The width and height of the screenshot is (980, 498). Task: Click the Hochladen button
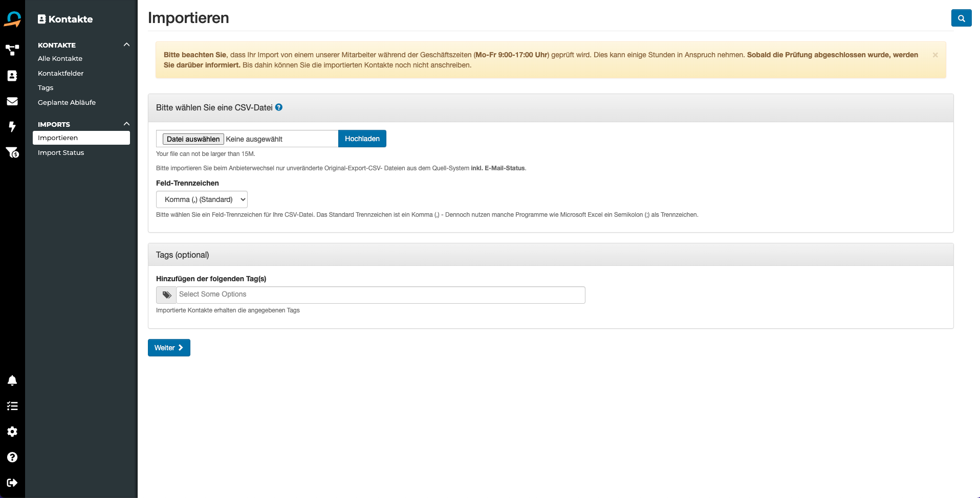point(362,139)
